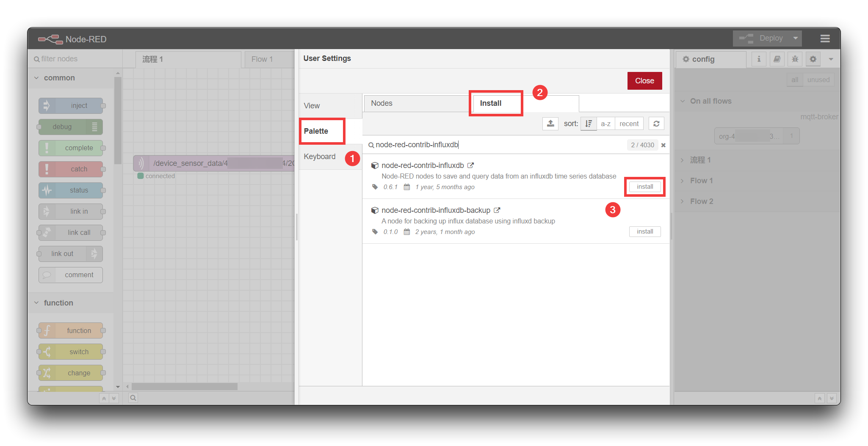Select the status node in palette
This screenshot has height=446, width=868.
[71, 190]
